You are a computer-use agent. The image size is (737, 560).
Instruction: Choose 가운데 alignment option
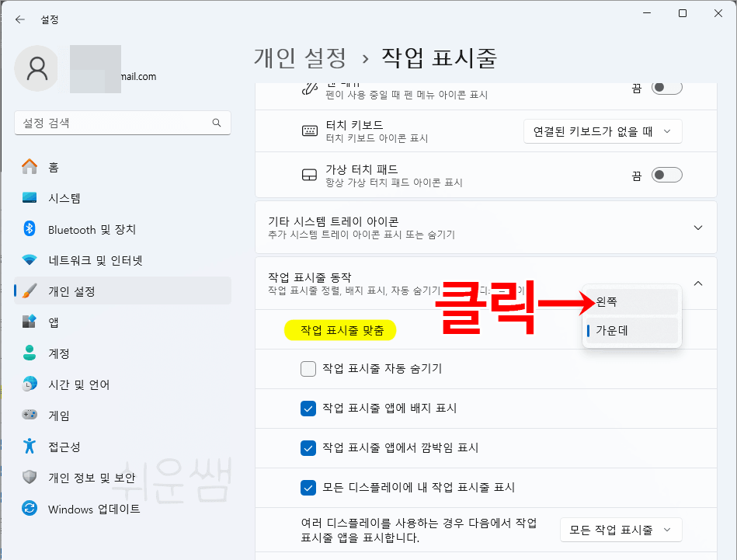point(631,331)
